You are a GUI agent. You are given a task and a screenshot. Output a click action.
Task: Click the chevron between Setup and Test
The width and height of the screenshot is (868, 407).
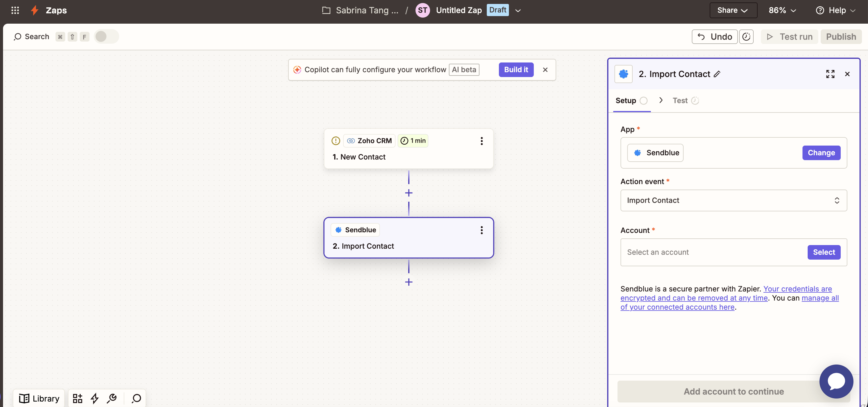click(x=661, y=100)
